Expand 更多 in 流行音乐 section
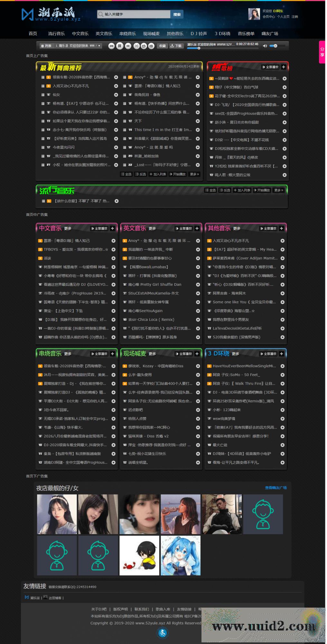The image size is (327, 644). point(279,190)
